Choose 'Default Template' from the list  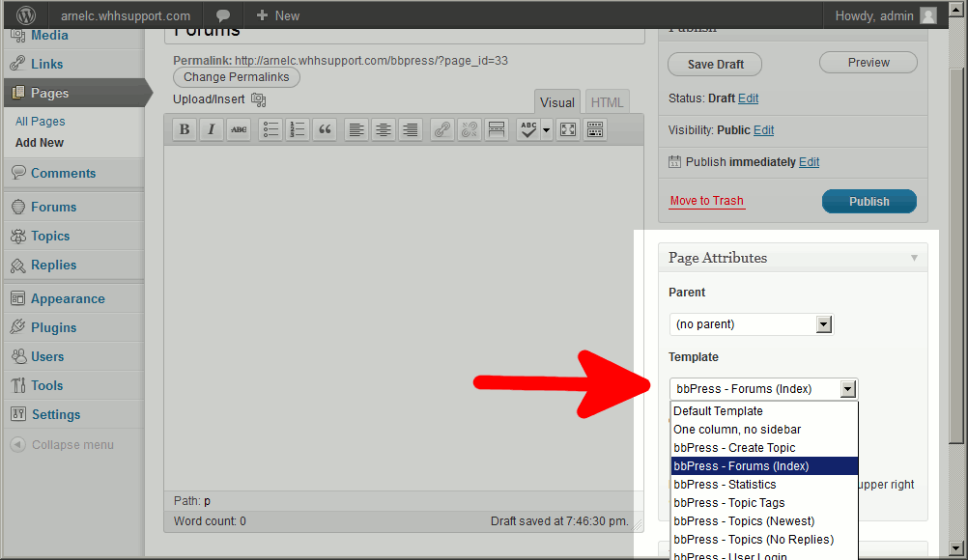(x=718, y=411)
